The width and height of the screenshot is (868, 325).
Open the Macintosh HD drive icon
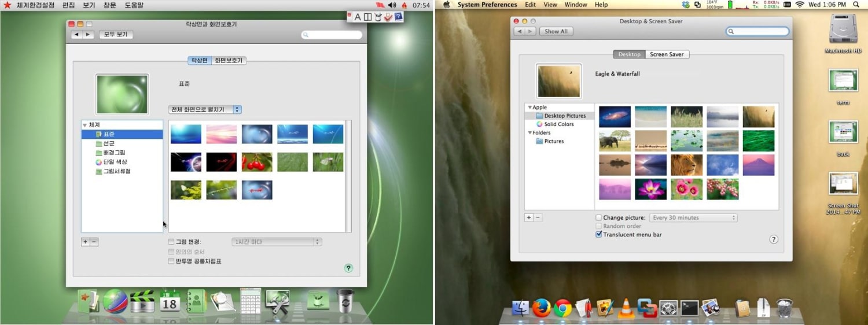(843, 30)
